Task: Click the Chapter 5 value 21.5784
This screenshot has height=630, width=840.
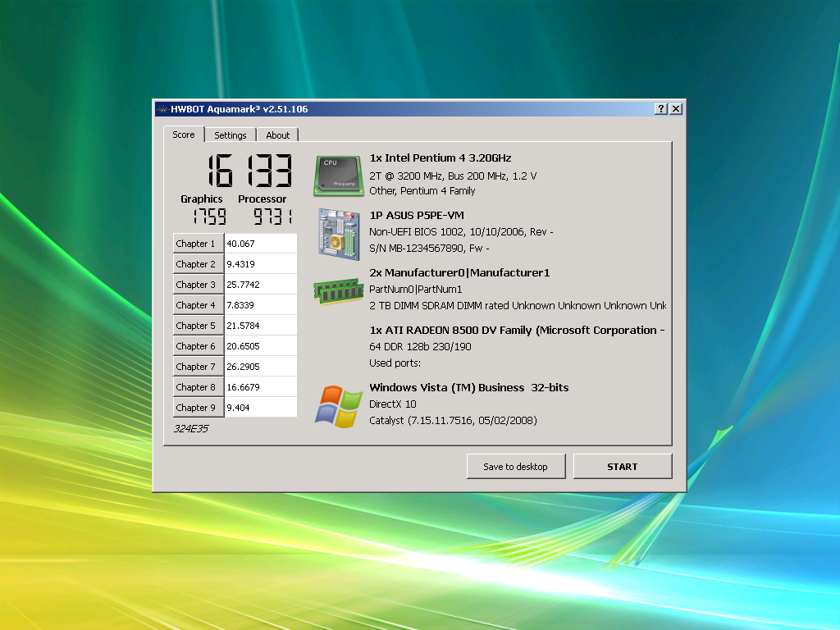Action: pyautogui.click(x=260, y=326)
